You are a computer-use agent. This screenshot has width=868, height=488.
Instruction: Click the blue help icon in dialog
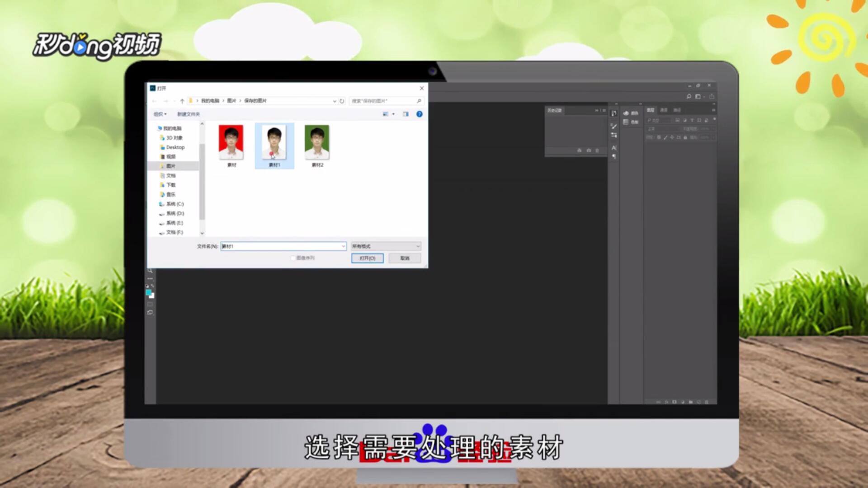click(x=419, y=114)
